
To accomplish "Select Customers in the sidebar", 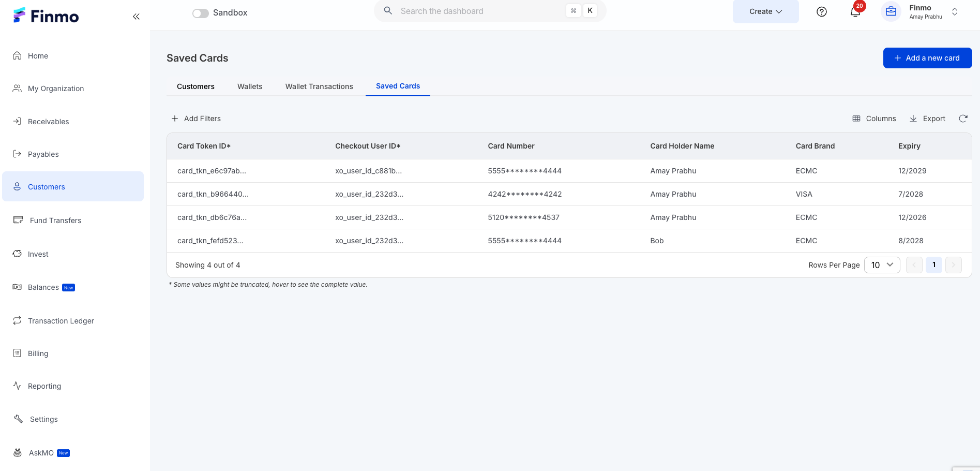I will (73, 186).
